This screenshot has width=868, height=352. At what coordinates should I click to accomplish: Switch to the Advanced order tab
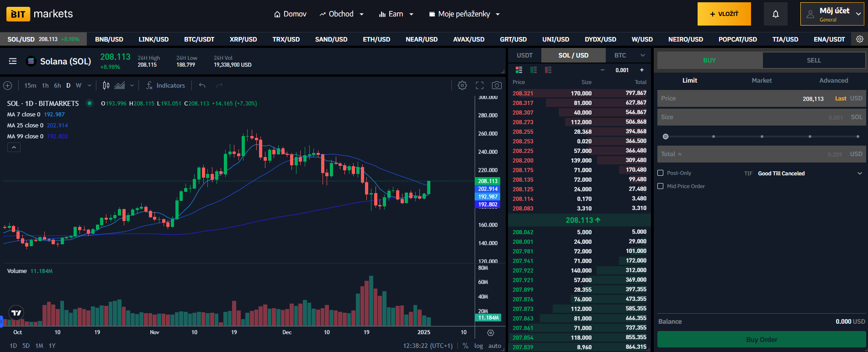(x=833, y=80)
